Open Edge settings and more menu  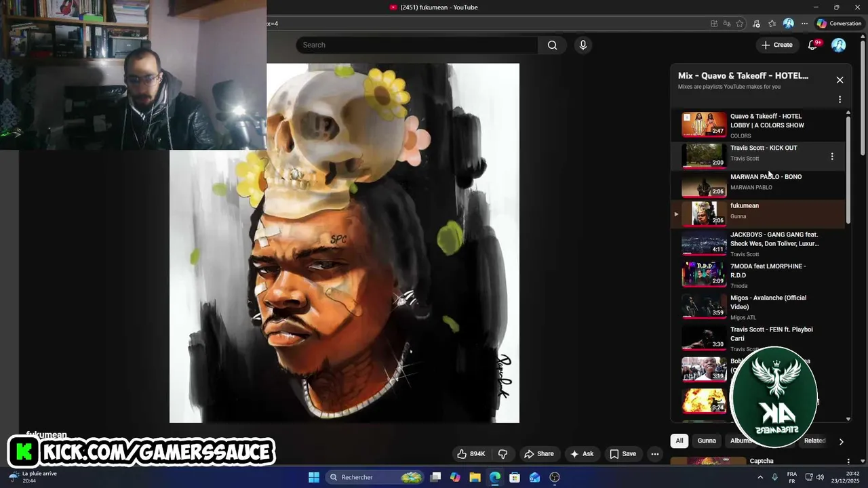tap(805, 24)
